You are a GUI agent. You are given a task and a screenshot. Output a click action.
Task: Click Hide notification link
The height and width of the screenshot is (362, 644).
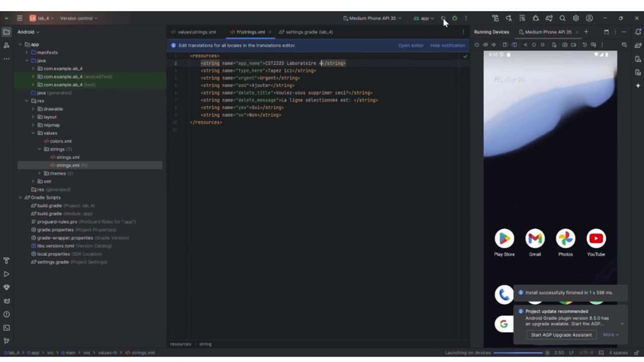[447, 45]
